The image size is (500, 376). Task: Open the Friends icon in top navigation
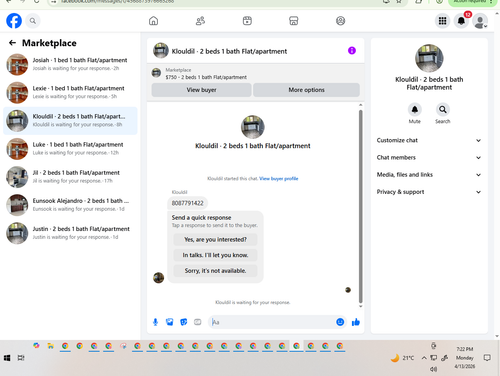(200, 21)
